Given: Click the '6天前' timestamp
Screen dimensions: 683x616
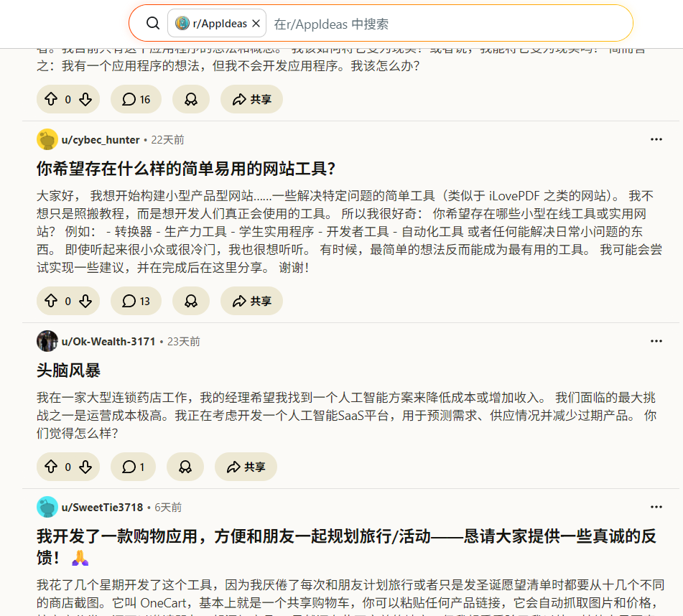Looking at the screenshot, I should pos(168,507).
